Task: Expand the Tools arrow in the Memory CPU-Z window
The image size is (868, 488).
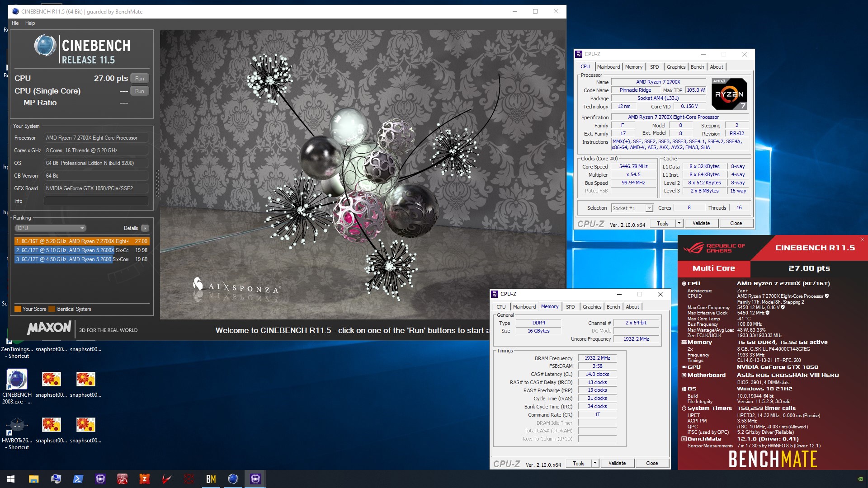Action: (x=595, y=463)
